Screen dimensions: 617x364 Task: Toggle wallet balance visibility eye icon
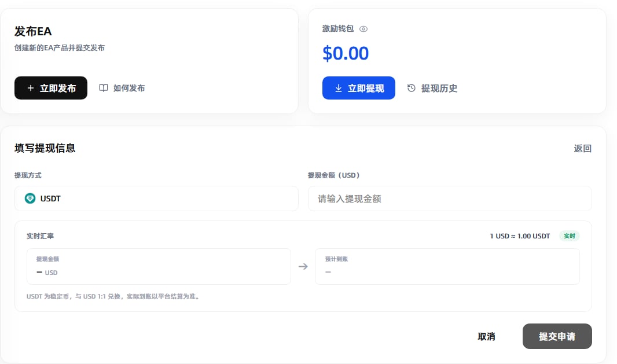[363, 29]
